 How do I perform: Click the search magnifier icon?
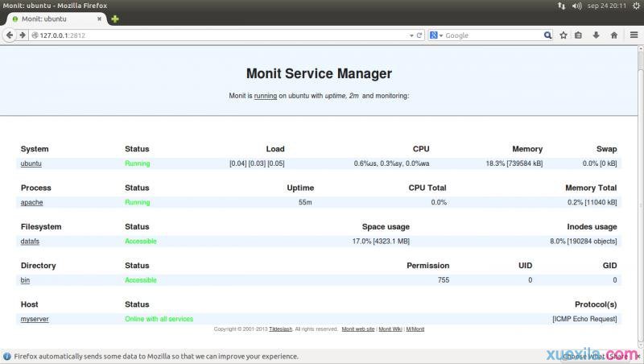click(x=547, y=35)
